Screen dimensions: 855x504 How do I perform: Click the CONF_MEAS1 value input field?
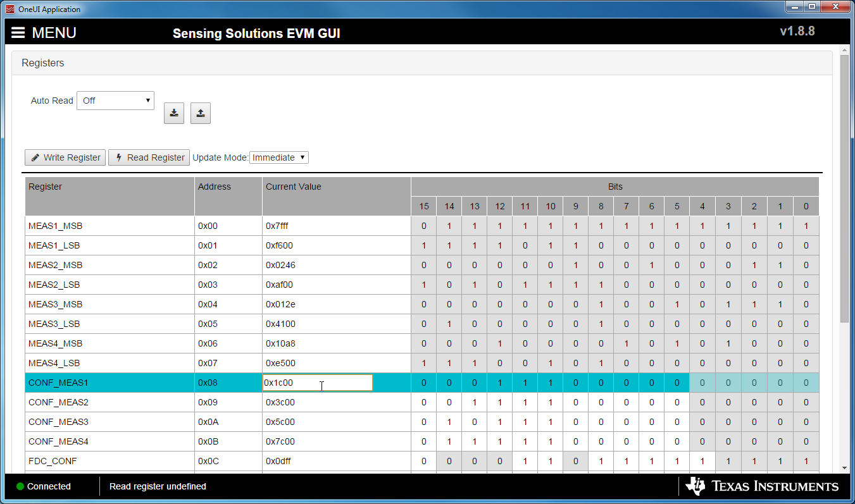tap(316, 382)
